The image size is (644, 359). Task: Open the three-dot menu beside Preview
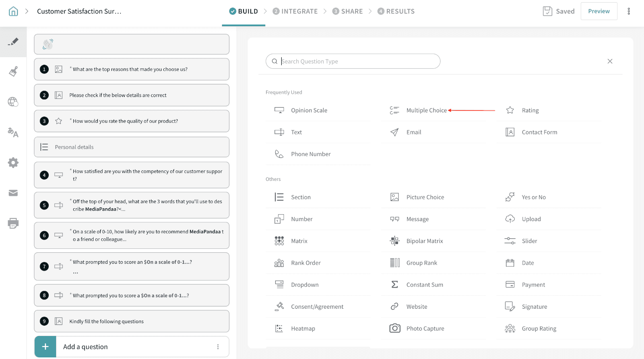[x=628, y=11]
